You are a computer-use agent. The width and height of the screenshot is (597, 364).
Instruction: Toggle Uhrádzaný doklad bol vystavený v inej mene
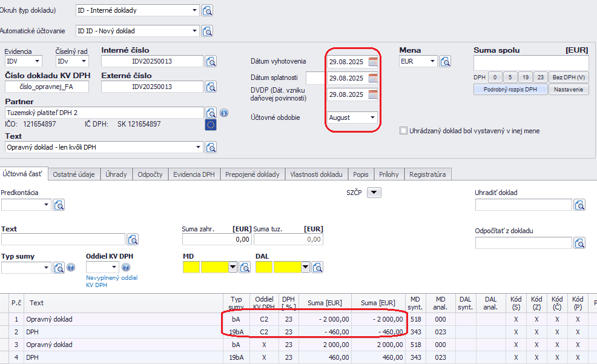[x=404, y=131]
